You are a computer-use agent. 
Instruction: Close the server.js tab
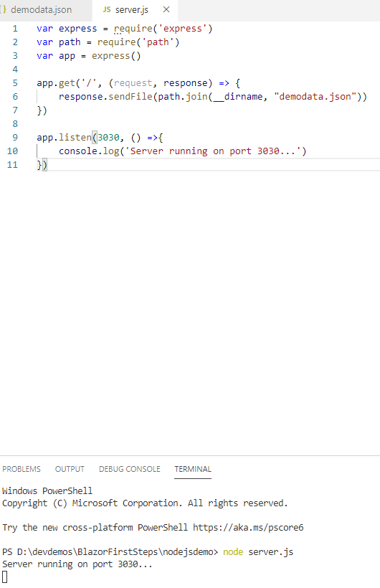(x=166, y=9)
